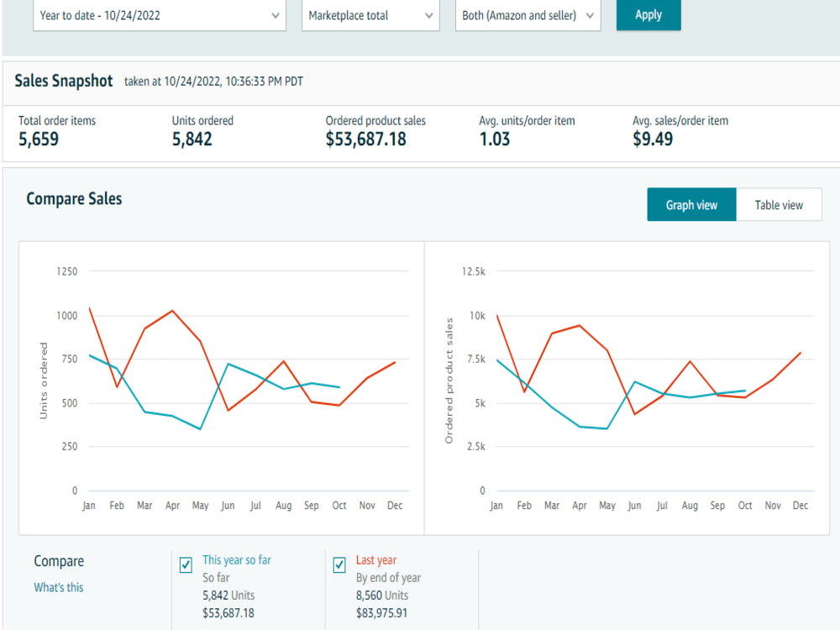Click the Ordered product sales value $53,687.18 in snapshot
This screenshot has height=630, width=840.
pyautogui.click(x=366, y=139)
